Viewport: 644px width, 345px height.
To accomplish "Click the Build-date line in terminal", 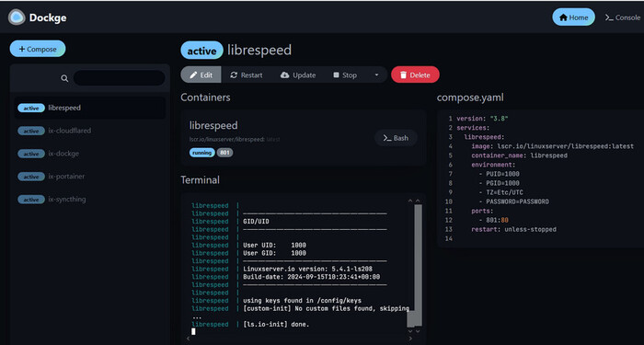I will 311,277.
